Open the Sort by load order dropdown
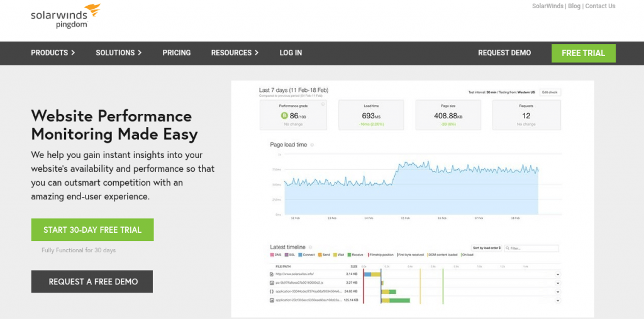 (x=487, y=249)
